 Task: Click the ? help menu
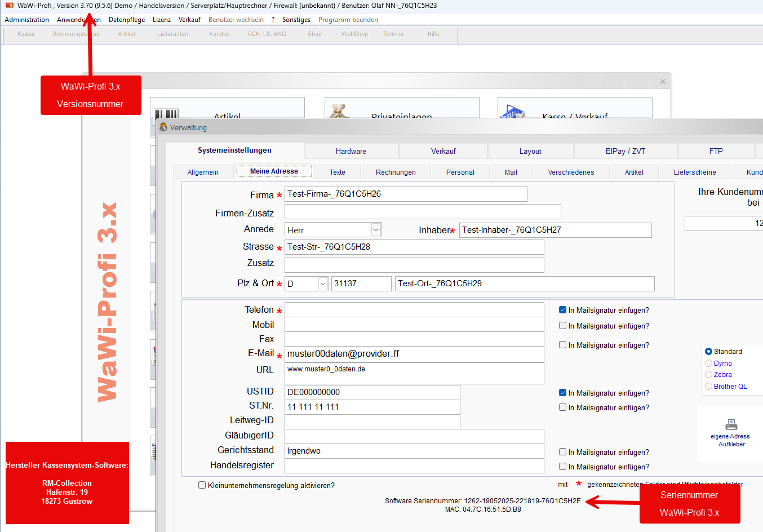273,20
